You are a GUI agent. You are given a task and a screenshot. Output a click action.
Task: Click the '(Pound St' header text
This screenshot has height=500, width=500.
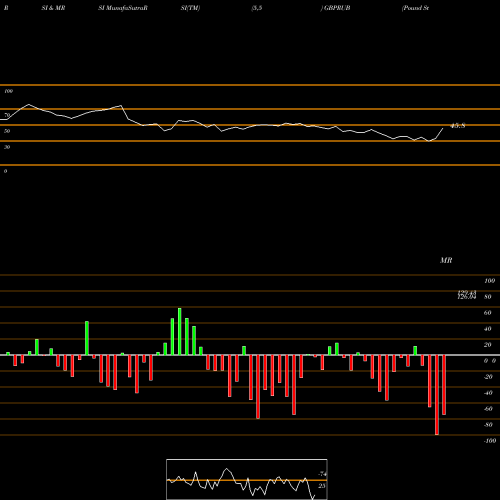[x=415, y=8]
